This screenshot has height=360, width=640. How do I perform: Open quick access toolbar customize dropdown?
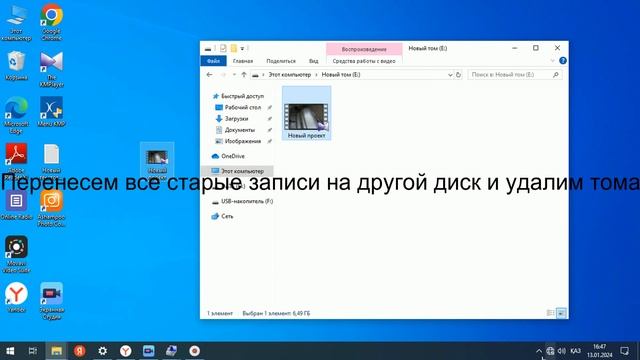[x=242, y=49]
